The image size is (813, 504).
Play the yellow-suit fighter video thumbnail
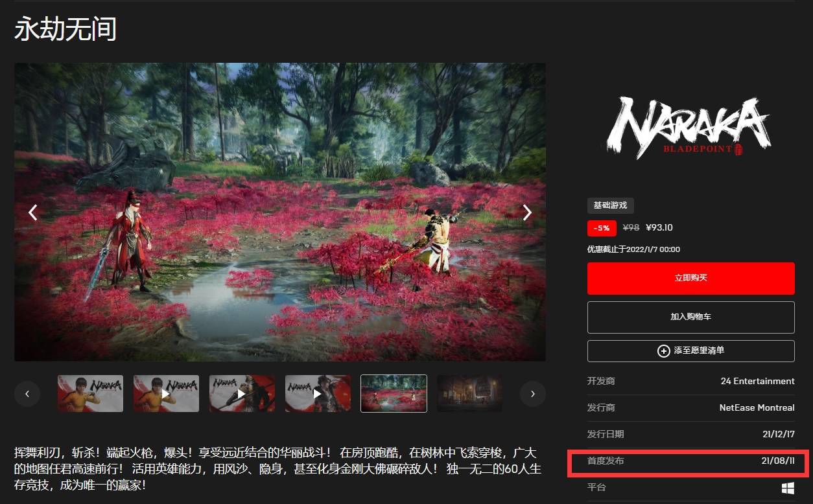(166, 393)
